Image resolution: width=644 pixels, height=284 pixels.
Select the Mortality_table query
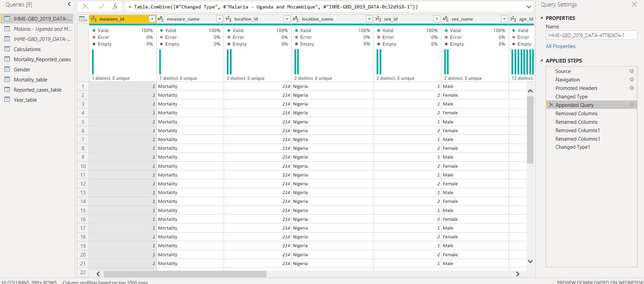(37, 79)
